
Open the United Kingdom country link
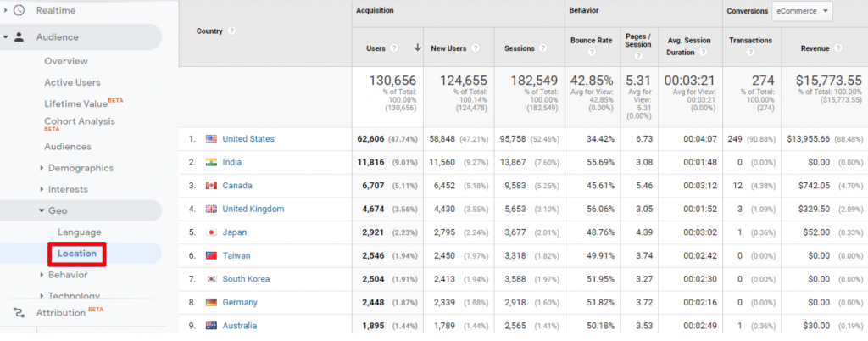tap(253, 210)
